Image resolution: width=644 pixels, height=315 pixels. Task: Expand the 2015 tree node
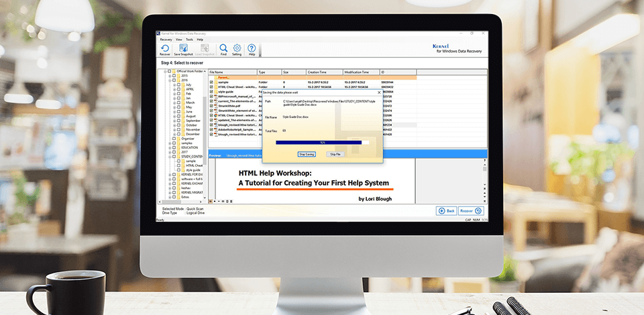[x=170, y=76]
